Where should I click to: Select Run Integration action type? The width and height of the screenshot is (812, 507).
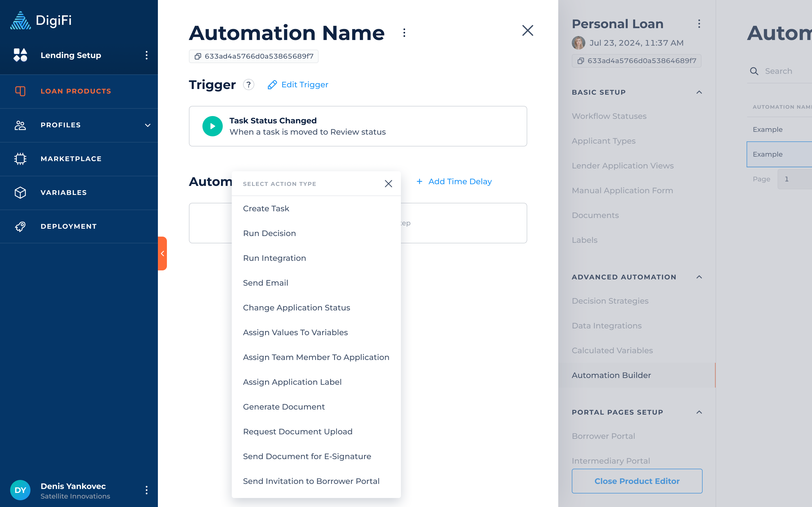coord(274,258)
